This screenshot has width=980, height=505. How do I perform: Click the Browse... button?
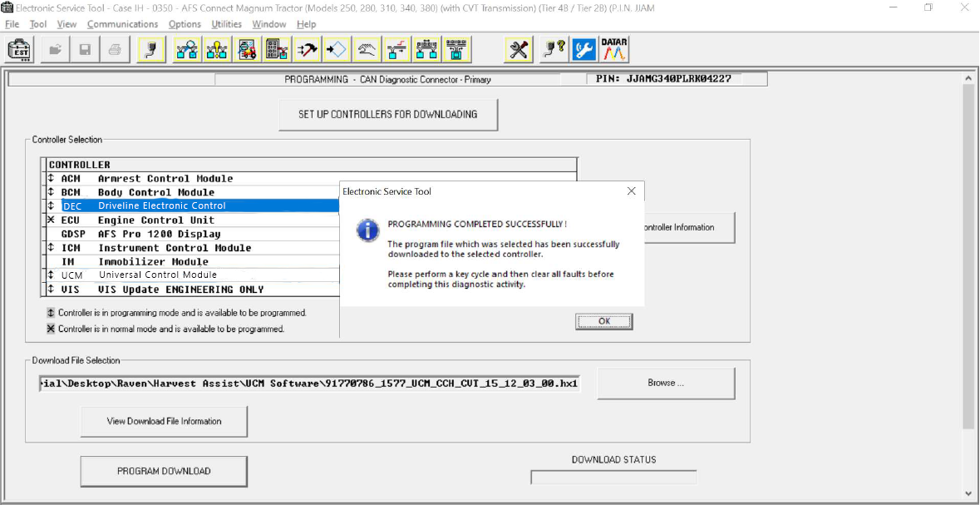pyautogui.click(x=666, y=383)
